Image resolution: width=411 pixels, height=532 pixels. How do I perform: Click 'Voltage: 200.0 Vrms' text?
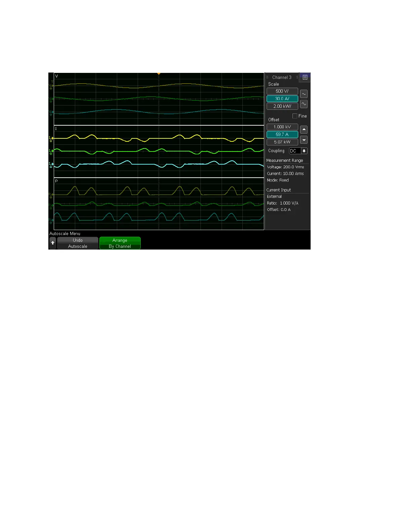pyautogui.click(x=285, y=167)
